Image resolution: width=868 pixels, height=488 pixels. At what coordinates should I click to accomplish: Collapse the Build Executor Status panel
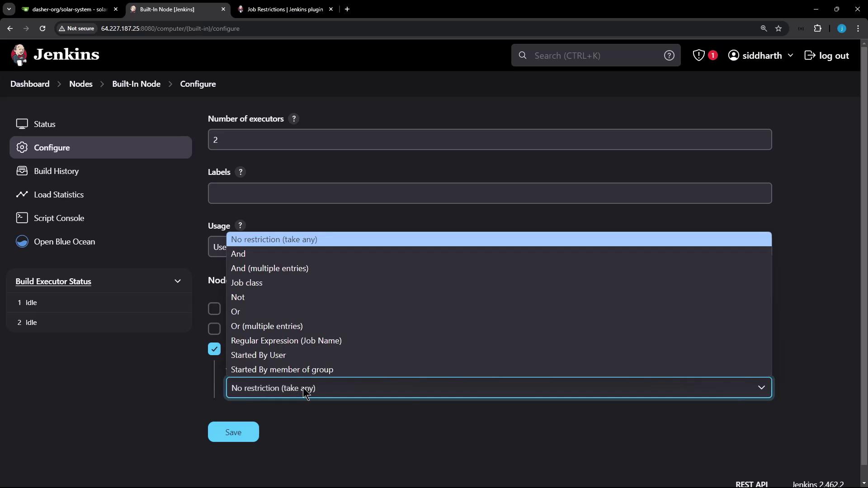click(x=178, y=281)
